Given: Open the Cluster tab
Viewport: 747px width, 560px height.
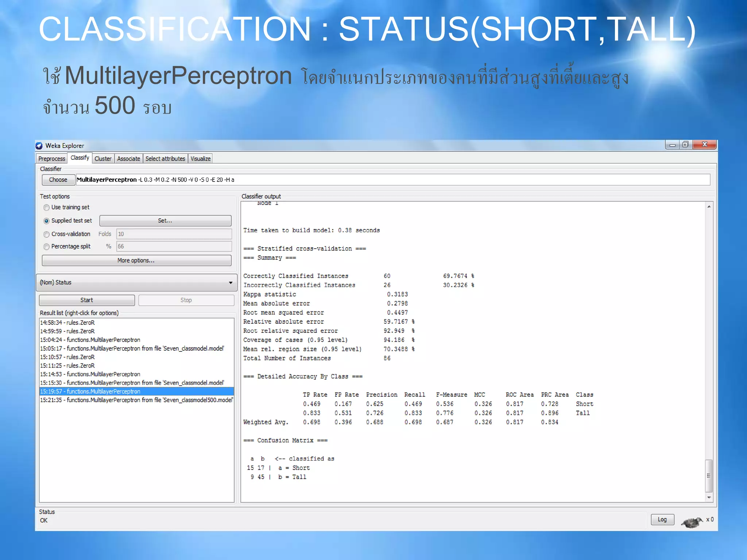Looking at the screenshot, I should (103, 159).
